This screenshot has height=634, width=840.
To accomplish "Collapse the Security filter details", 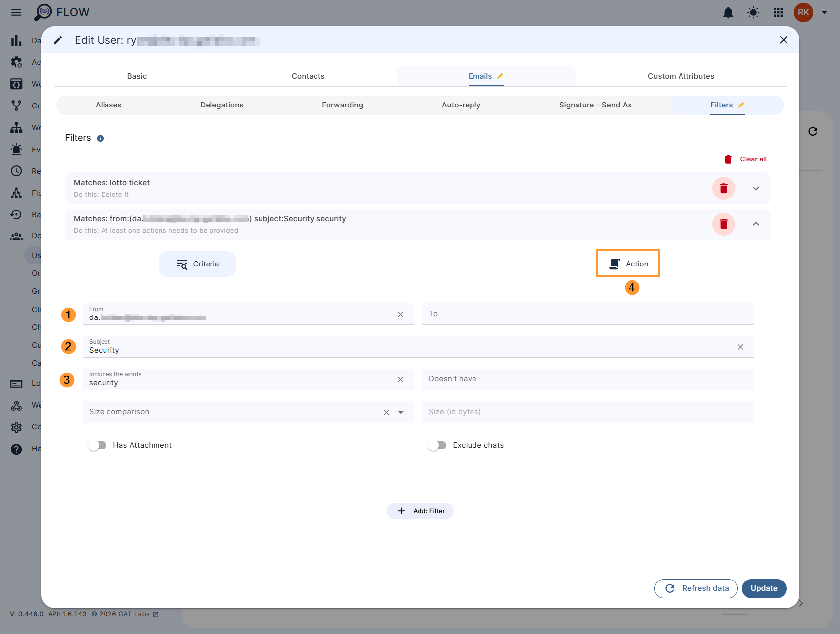I will coord(756,224).
